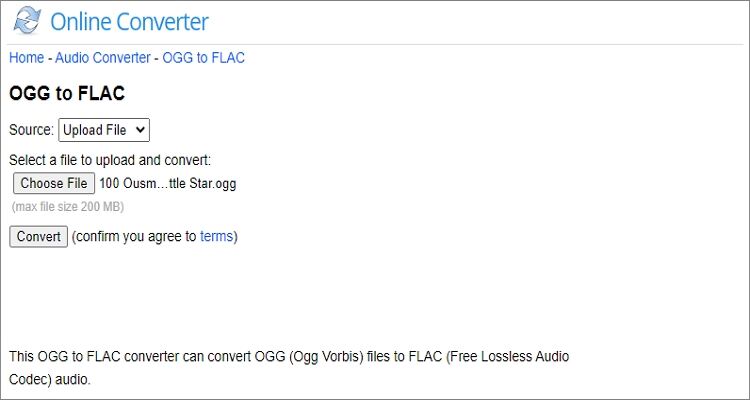Start conversion with the Convert button
The height and width of the screenshot is (400, 750).
click(x=38, y=237)
